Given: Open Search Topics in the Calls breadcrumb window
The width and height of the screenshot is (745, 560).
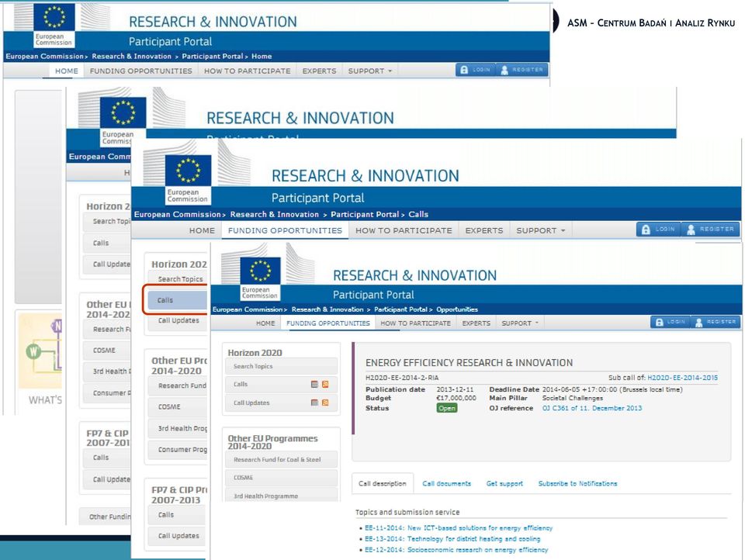Looking at the screenshot, I should pyautogui.click(x=178, y=278).
